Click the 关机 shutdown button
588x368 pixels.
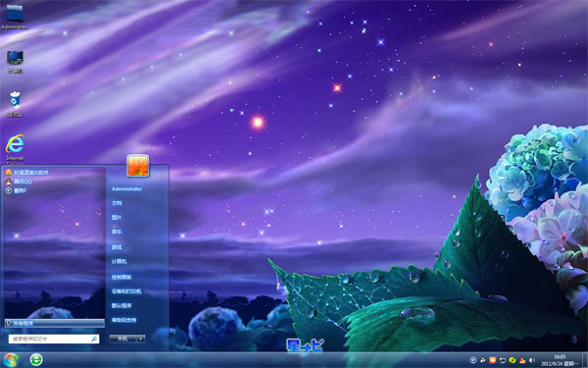pyautogui.click(x=122, y=339)
